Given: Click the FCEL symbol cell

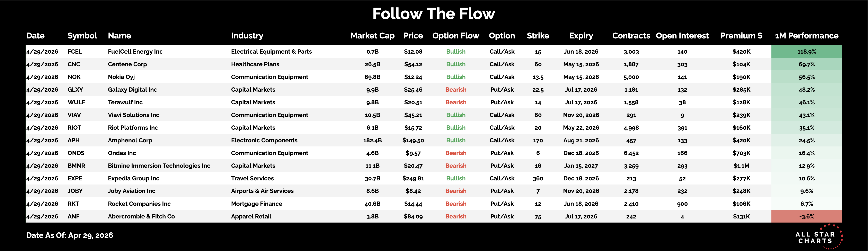Looking at the screenshot, I should pyautogui.click(x=75, y=52).
